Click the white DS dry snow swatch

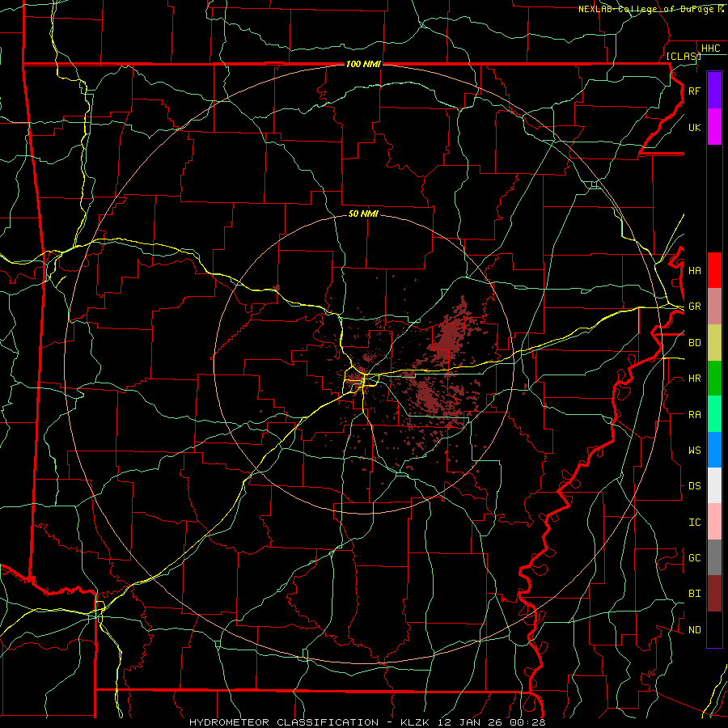click(714, 485)
